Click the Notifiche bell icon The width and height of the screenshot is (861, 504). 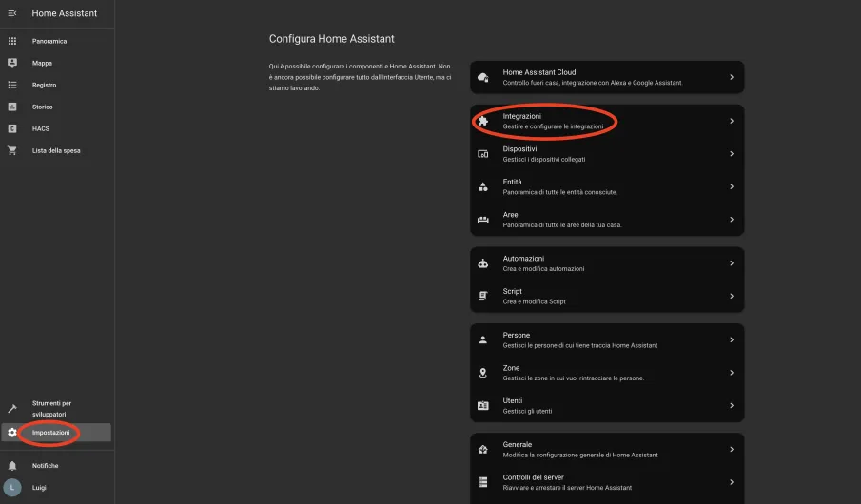click(12, 466)
